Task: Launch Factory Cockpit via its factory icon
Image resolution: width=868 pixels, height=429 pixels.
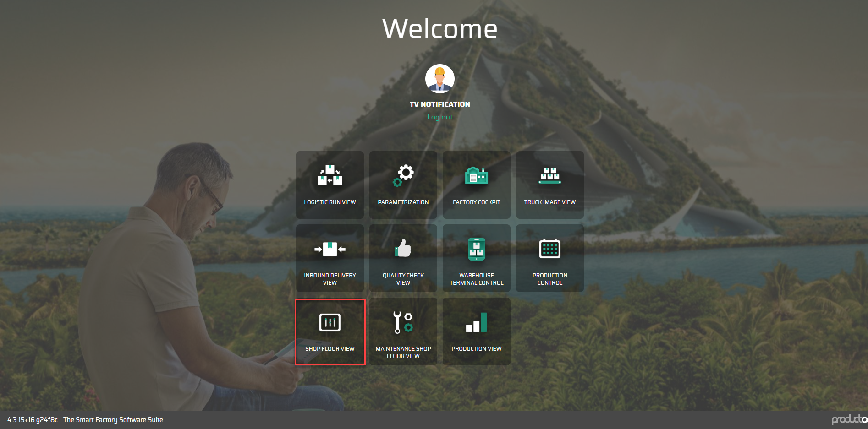Action: coord(476,176)
